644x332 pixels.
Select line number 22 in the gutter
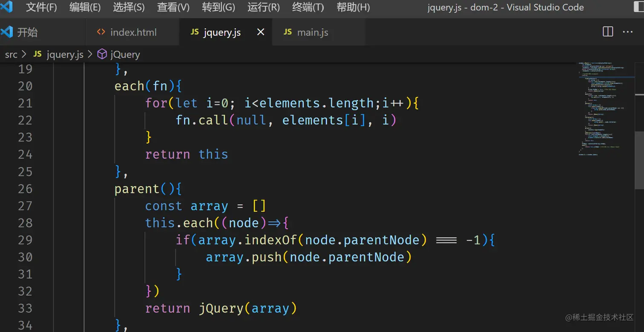[x=25, y=120]
